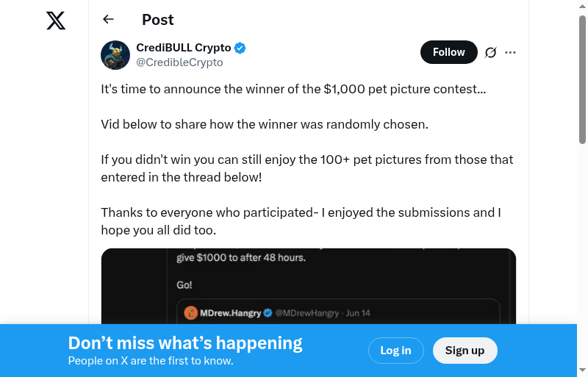Click the scrollbar up arrow
Viewport: 588px width, 377px height.
[582, 7]
